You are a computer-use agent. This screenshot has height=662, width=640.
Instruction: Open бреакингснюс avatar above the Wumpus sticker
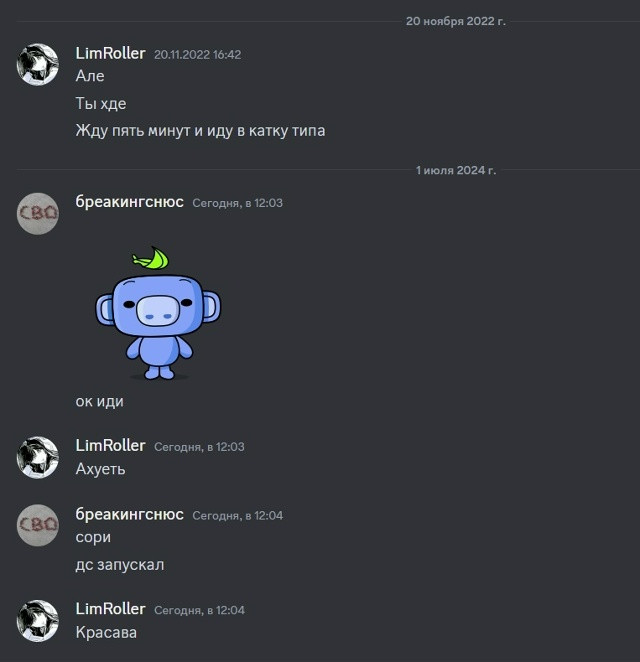coord(38,214)
